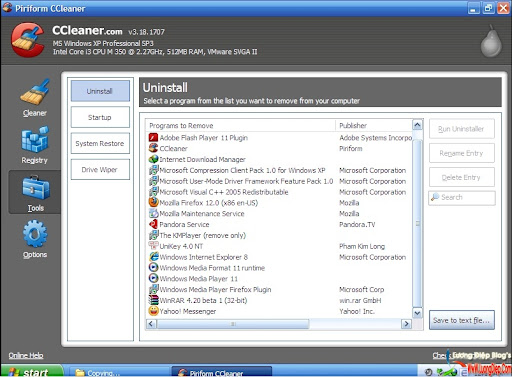The height and width of the screenshot is (377, 512).
Task: Click the Yahoo! Messenger smiley icon
Action: pyautogui.click(x=153, y=311)
